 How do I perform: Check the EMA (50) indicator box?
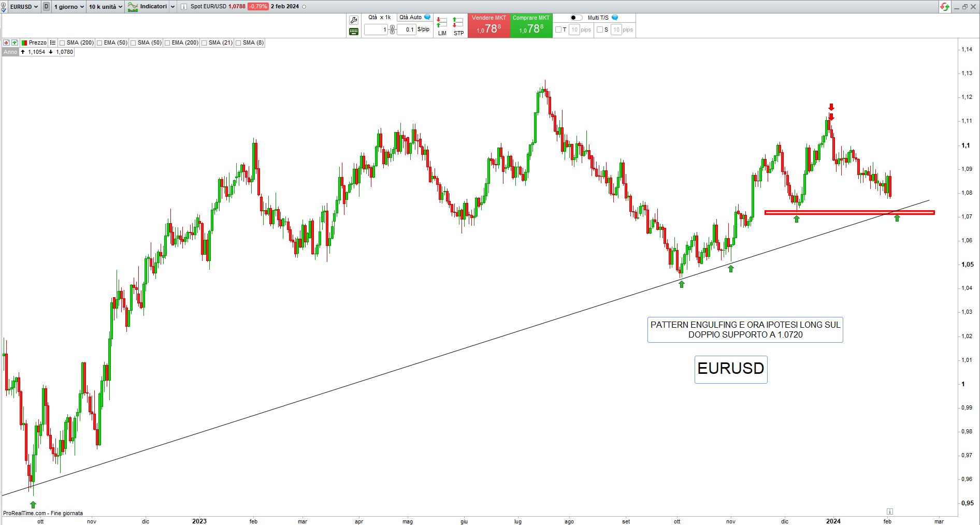[99, 43]
